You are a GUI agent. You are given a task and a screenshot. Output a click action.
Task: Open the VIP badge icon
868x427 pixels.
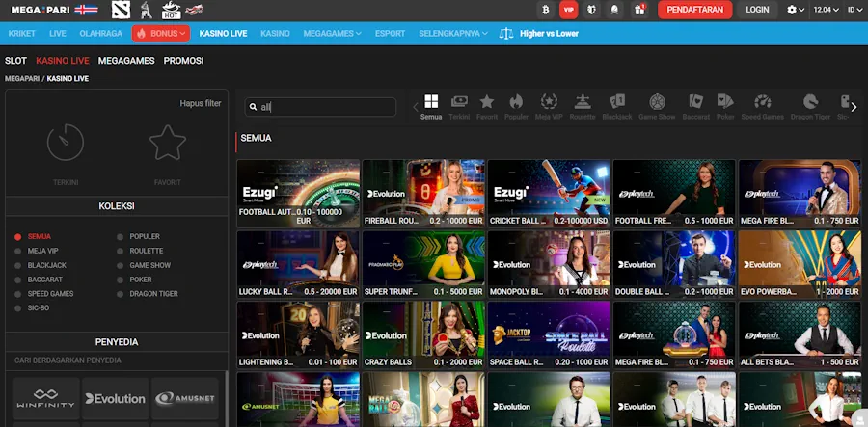[x=569, y=10]
